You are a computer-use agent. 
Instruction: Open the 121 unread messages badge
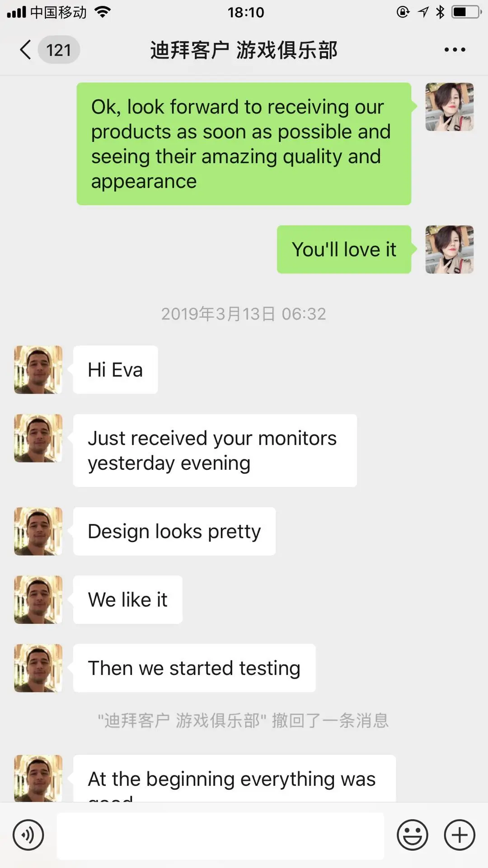pos(59,50)
